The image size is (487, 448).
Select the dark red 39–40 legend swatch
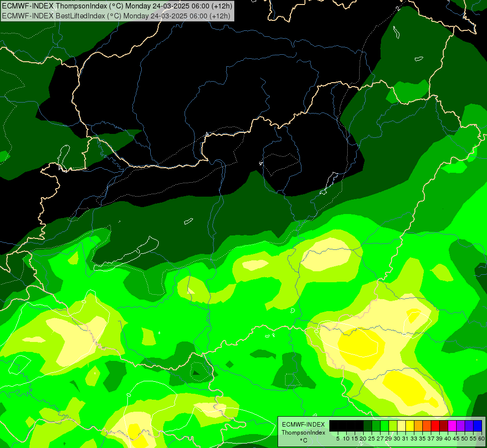[x=444, y=426]
